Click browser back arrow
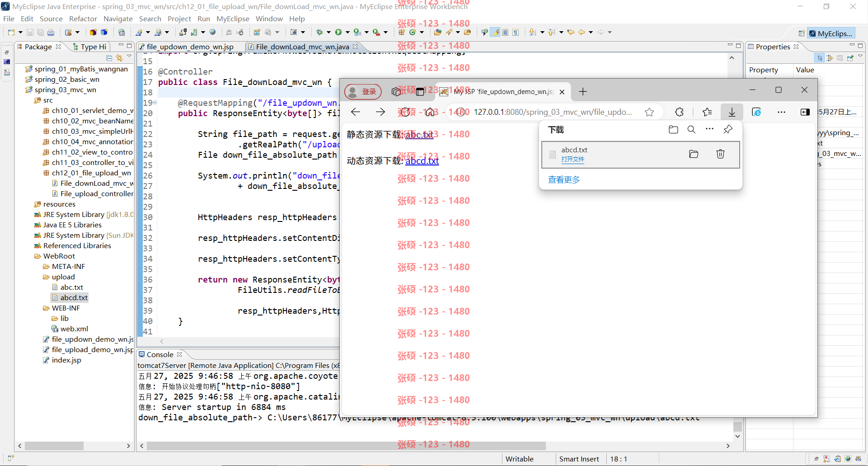The image size is (868, 466). (x=356, y=112)
